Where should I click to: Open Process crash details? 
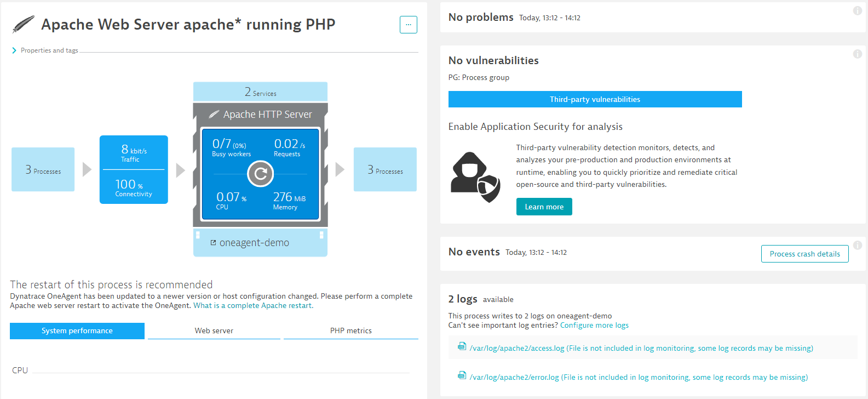[805, 254]
